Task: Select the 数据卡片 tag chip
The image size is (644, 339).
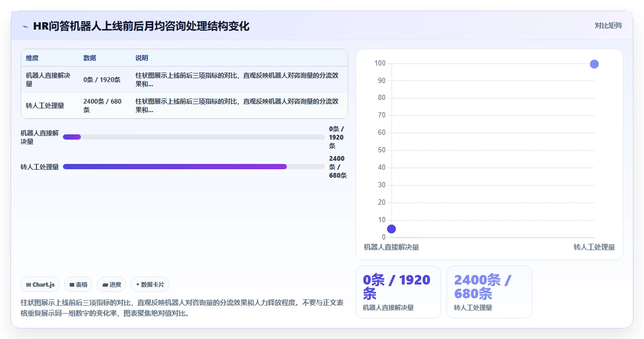Action: (150, 285)
